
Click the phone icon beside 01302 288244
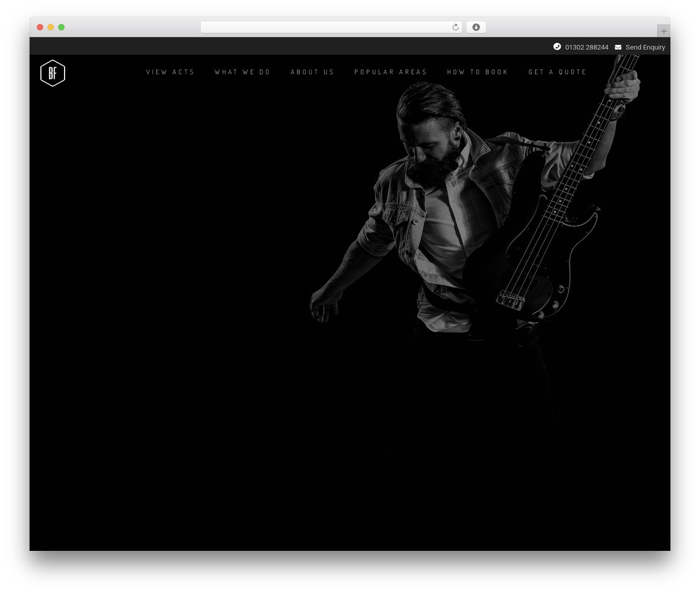tap(557, 47)
